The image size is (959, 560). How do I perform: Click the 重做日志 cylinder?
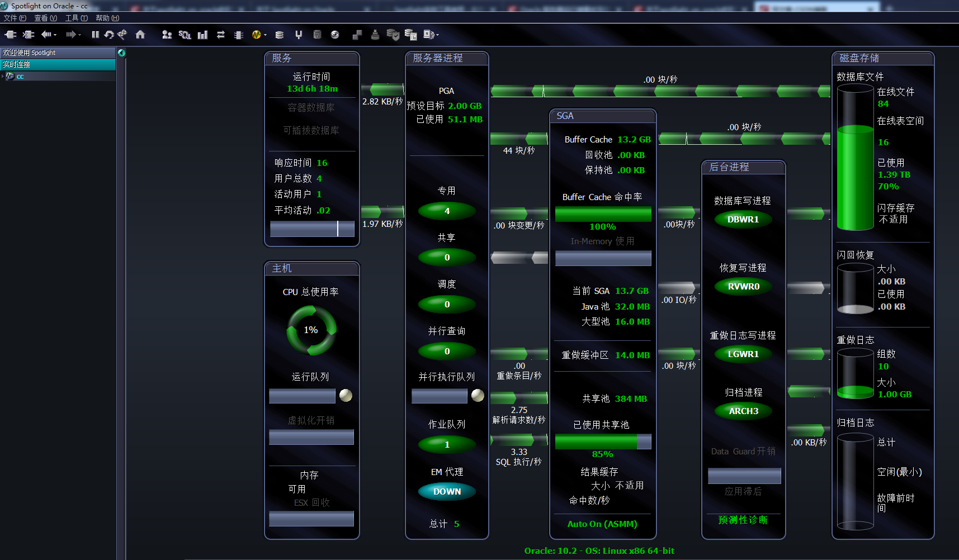pos(855,374)
